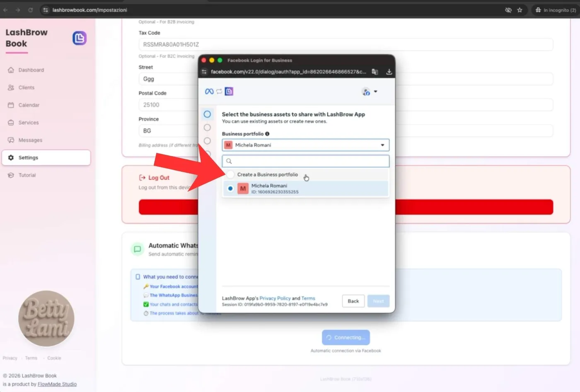The height and width of the screenshot is (392, 580).
Task: Click the Services sidebar icon
Action: [x=11, y=123]
